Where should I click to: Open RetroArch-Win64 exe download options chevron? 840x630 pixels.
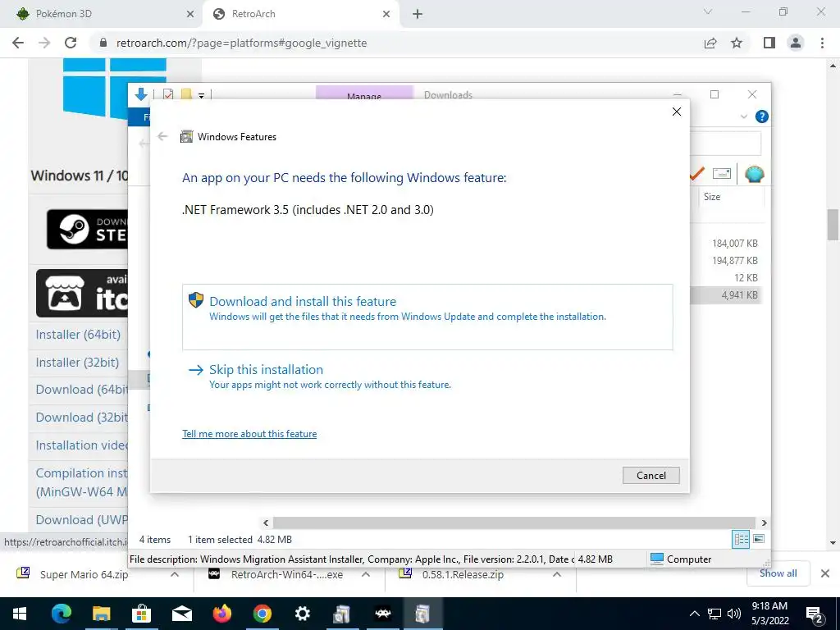tap(366, 574)
